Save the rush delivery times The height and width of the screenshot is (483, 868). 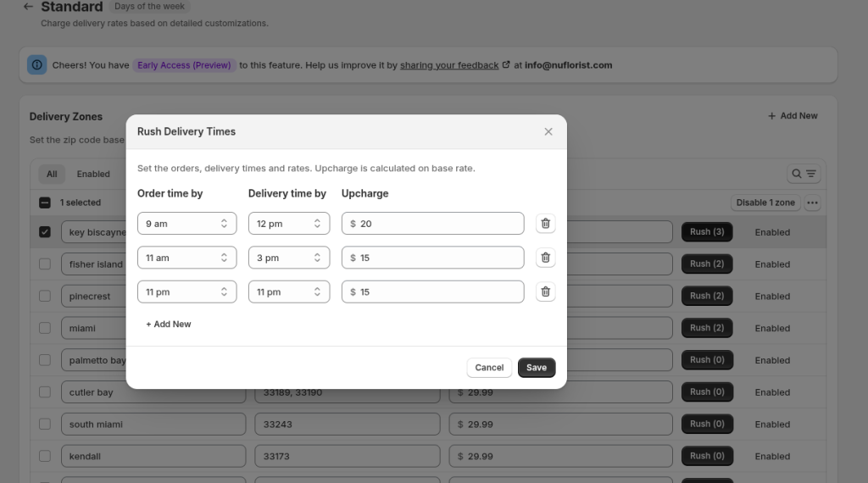[536, 368]
